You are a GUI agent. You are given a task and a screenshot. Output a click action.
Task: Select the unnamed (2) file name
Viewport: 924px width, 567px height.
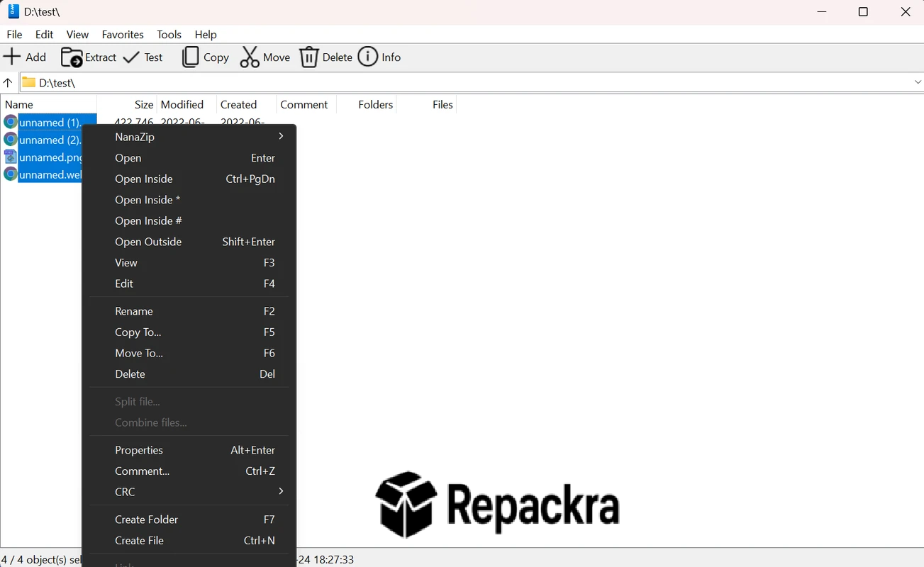pyautogui.click(x=50, y=140)
